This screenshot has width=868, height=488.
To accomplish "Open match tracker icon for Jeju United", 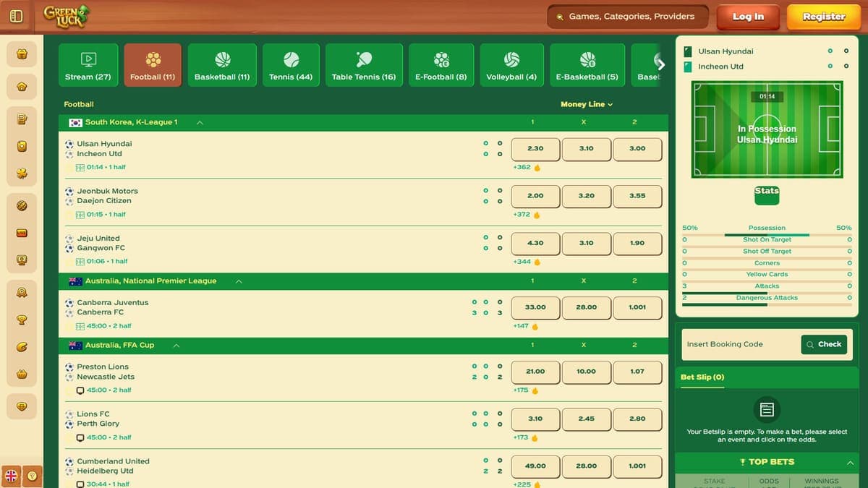I will [x=80, y=262].
